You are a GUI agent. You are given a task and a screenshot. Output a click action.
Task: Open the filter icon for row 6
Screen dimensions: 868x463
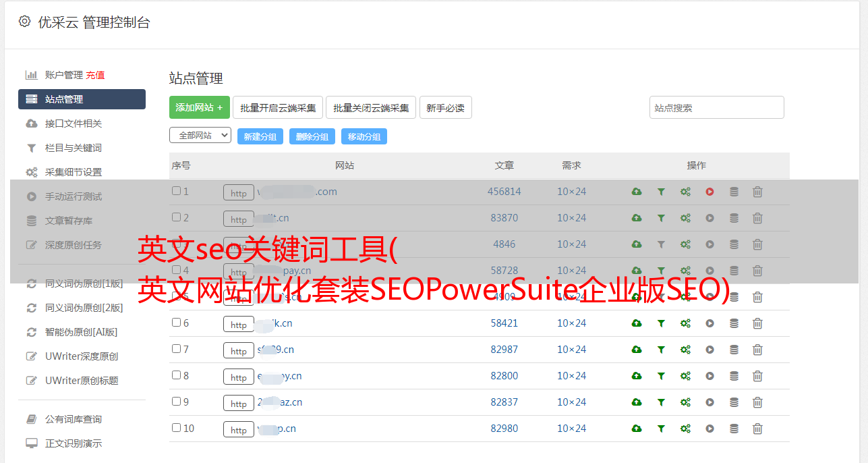tap(661, 323)
